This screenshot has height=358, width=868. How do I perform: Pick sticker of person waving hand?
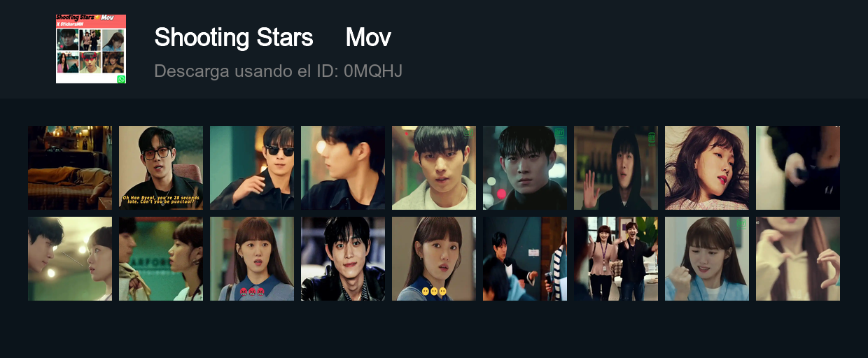coord(616,168)
